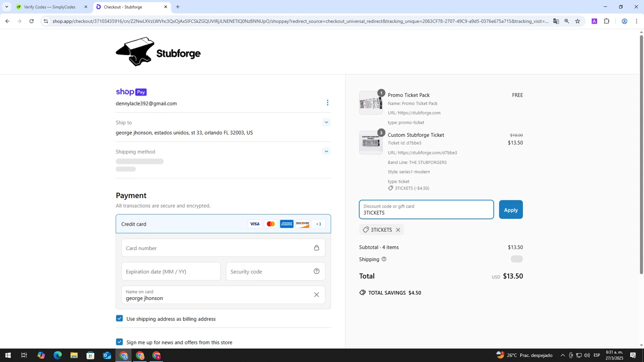The width and height of the screenshot is (644, 362).
Task: Click the total savings tag icon
Action: point(362,293)
